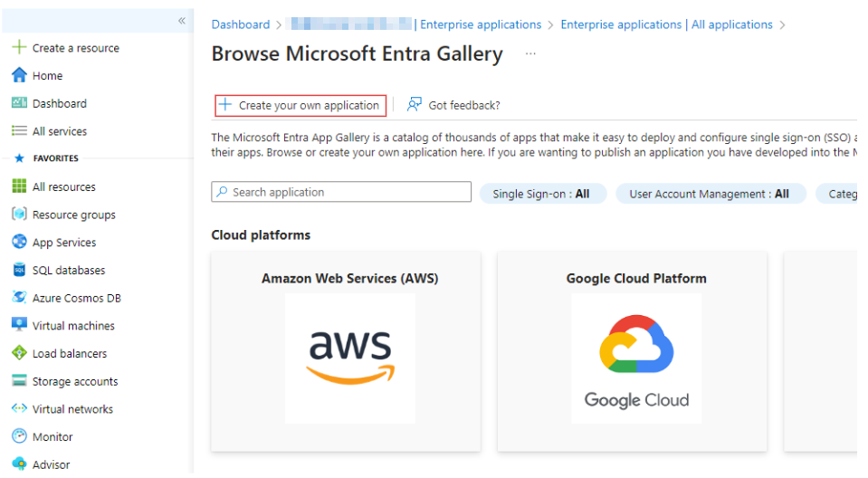Image resolution: width=868 pixels, height=478 pixels.
Task: Click the All resources grid icon
Action: coord(19,186)
